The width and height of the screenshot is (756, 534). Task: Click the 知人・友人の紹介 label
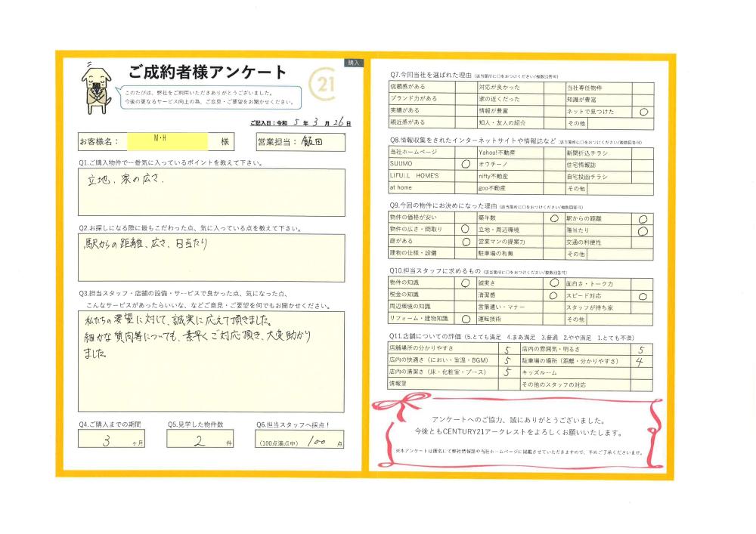[x=502, y=123]
